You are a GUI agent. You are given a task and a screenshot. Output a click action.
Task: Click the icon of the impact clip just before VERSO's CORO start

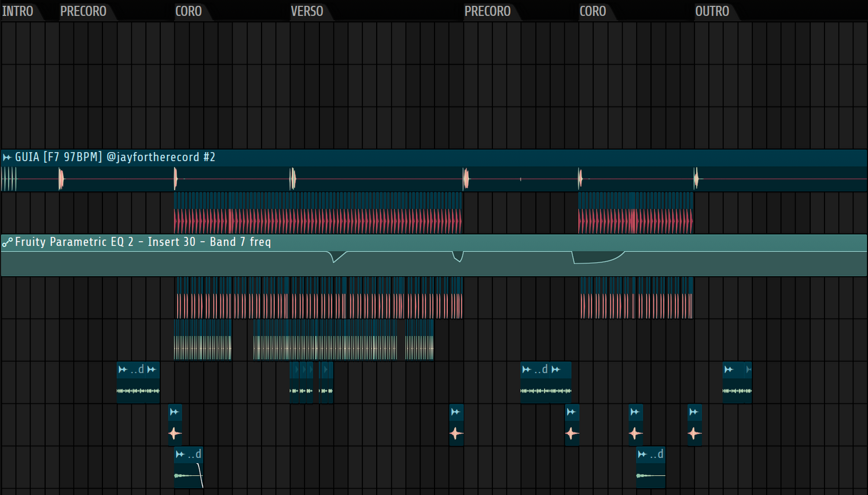[x=174, y=412]
